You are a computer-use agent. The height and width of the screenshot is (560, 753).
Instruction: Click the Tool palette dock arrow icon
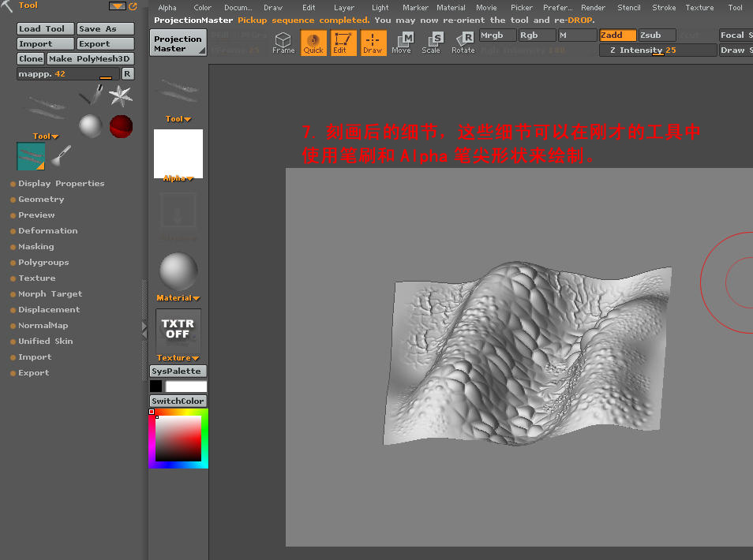coord(117,6)
